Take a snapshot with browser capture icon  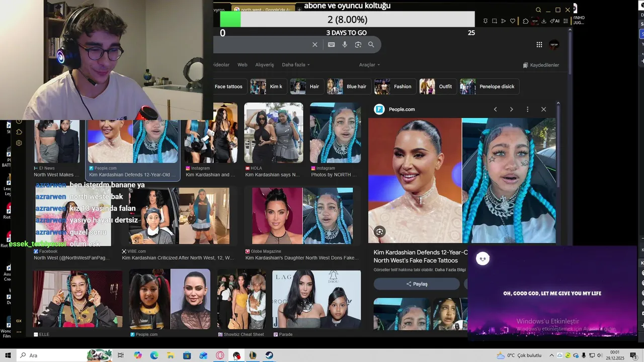point(494,21)
